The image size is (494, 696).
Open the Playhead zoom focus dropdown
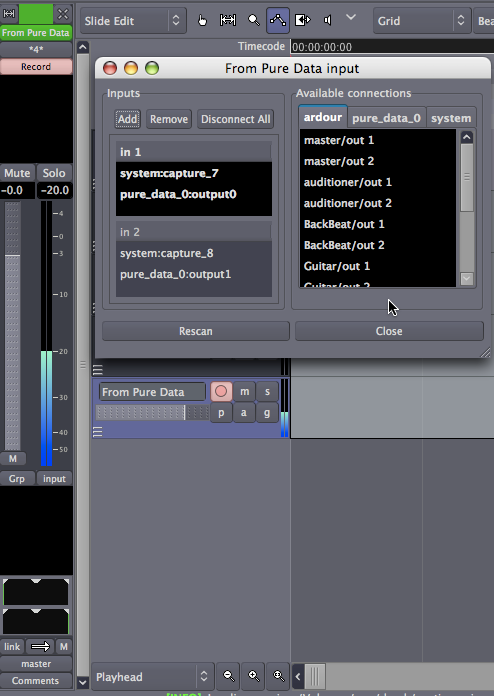tap(153, 676)
